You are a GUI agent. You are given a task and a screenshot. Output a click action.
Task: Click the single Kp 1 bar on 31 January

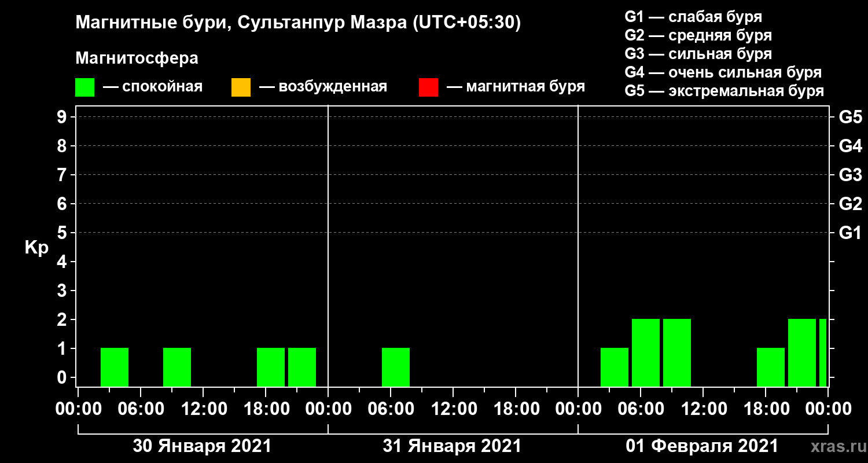[396, 367]
